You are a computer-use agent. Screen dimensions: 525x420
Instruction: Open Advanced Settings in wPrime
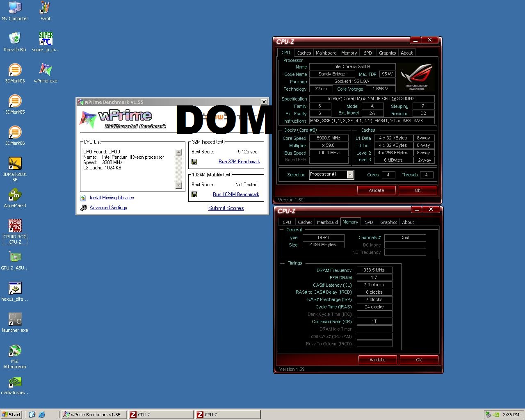point(108,208)
